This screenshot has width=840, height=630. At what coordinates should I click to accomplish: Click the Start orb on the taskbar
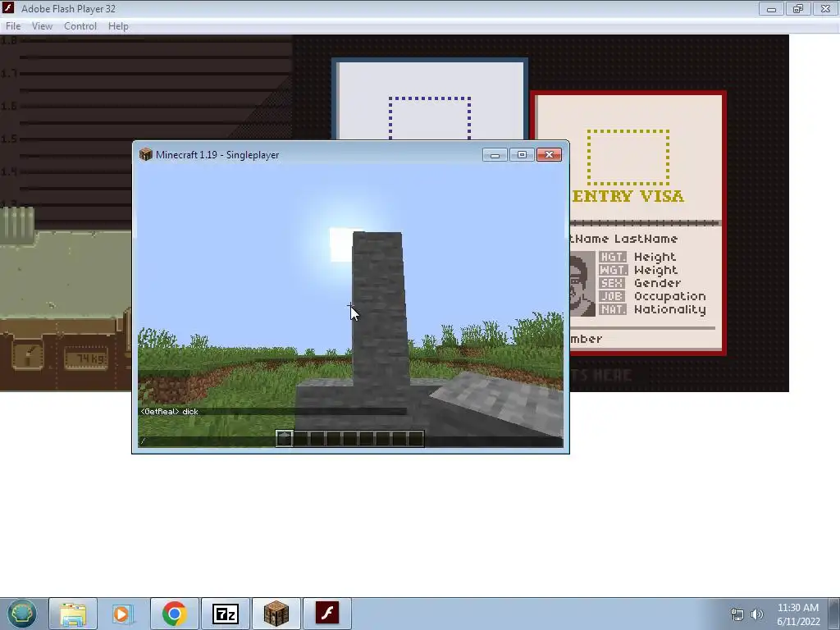tap(21, 614)
